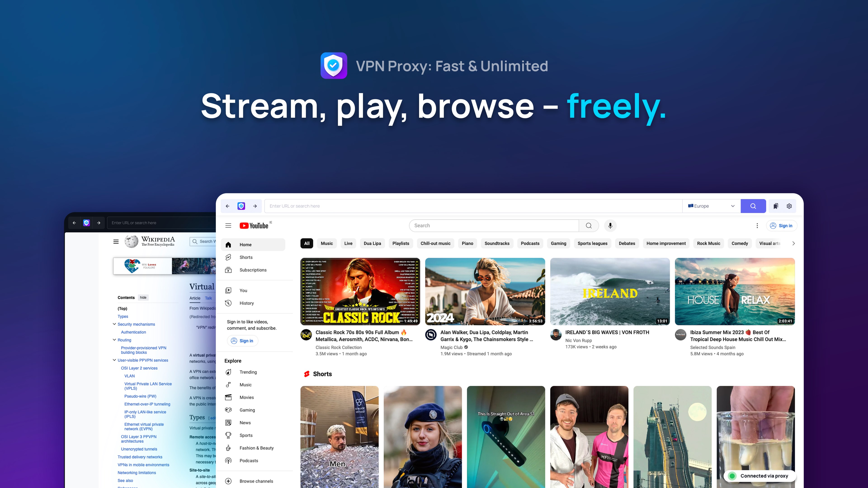Collapse the Security mechanisms section
868x488 pixels.
(x=114, y=324)
